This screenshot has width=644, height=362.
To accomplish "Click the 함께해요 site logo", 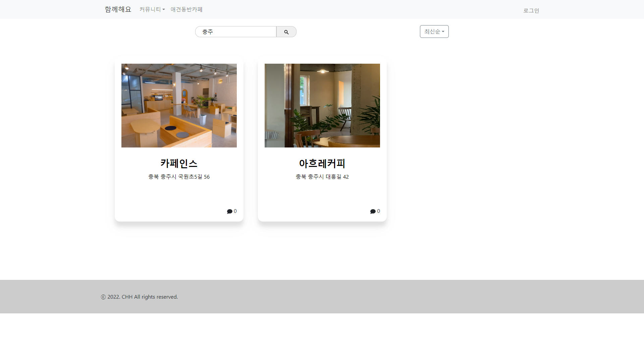I will [x=118, y=9].
